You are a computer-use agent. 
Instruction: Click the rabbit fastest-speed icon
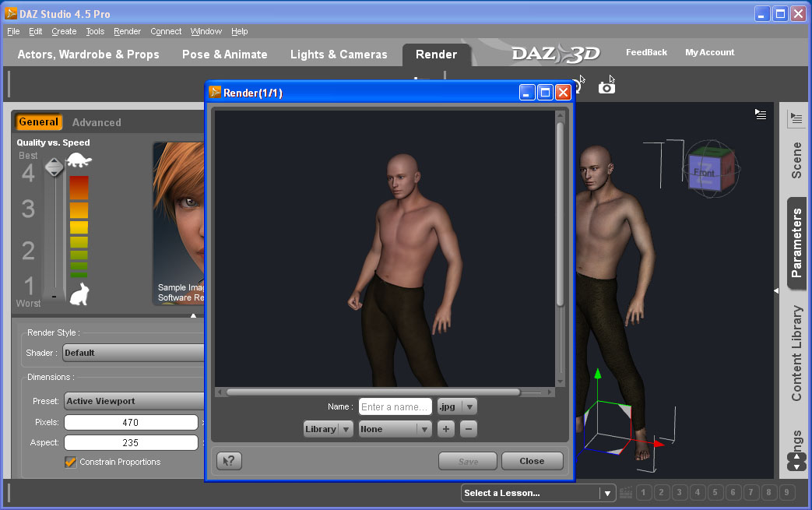(79, 294)
